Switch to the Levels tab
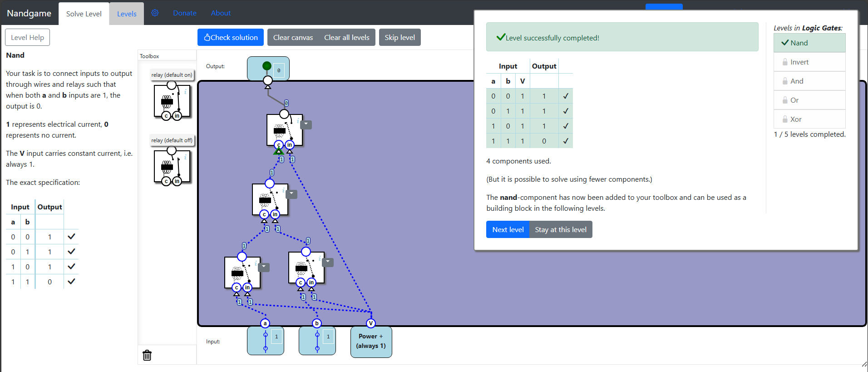 pyautogui.click(x=127, y=14)
